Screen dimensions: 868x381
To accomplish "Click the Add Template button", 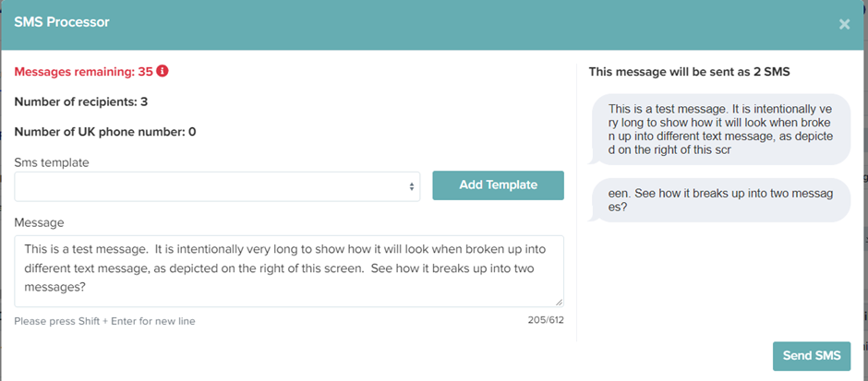I will tap(499, 185).
